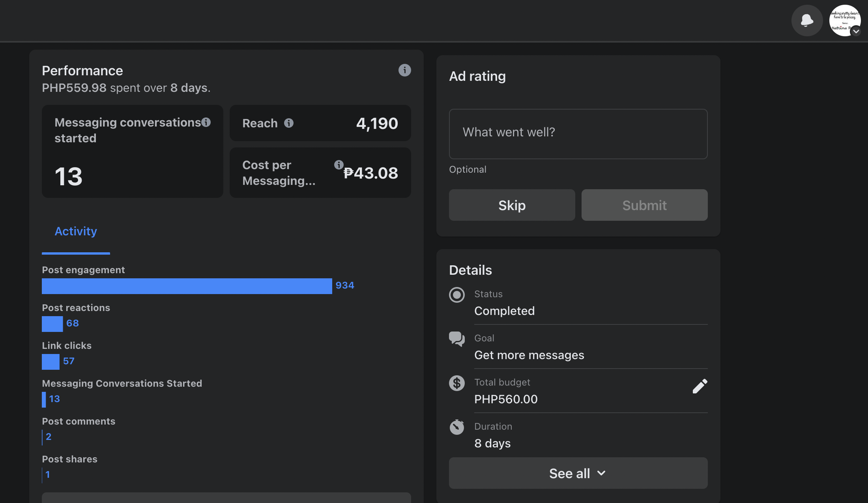Screen dimensions: 868x503
Task: Edit total budget with the pencil icon
Action: [x=700, y=386]
